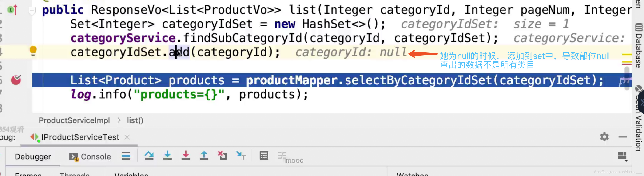
Task: Switch to the Console tab
Action: click(90, 156)
